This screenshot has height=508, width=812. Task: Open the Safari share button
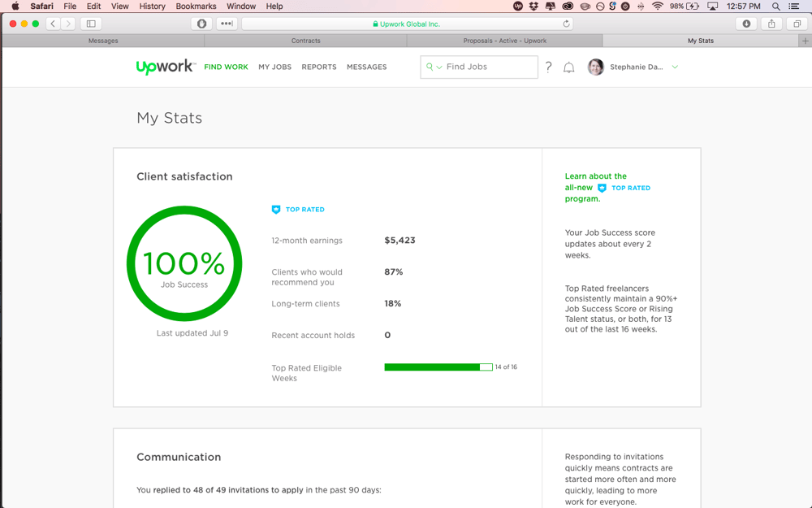click(x=771, y=24)
